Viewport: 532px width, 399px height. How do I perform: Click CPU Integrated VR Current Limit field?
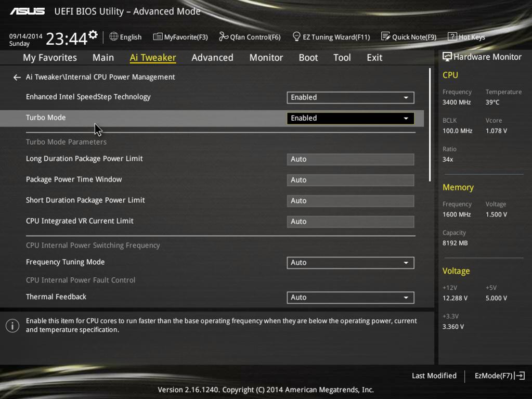coord(351,221)
